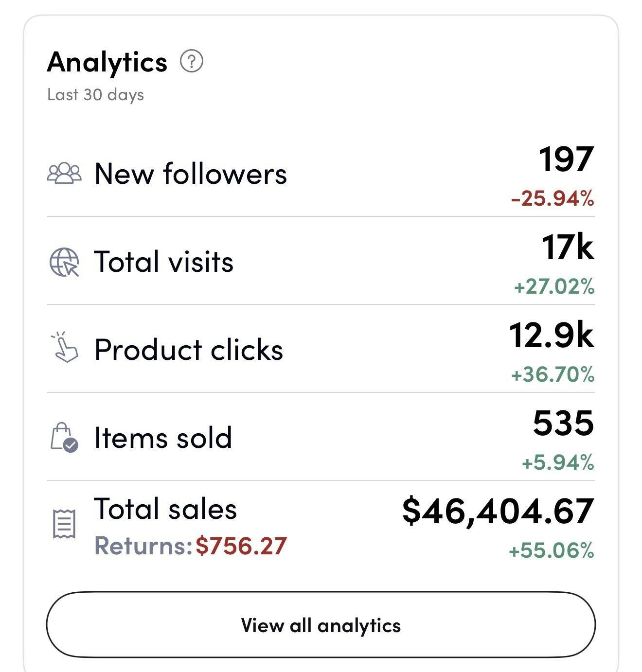Tap the Product clicks label

pyautogui.click(x=189, y=350)
